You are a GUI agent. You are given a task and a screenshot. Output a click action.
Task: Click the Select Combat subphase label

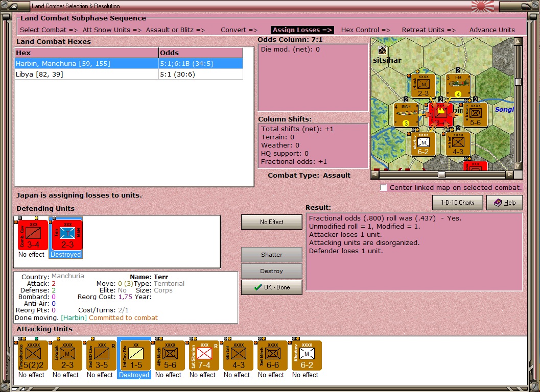tap(49, 30)
